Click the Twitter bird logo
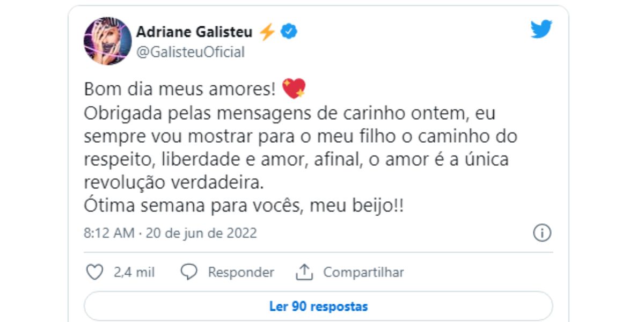This screenshot has width=644, height=322. (x=541, y=30)
